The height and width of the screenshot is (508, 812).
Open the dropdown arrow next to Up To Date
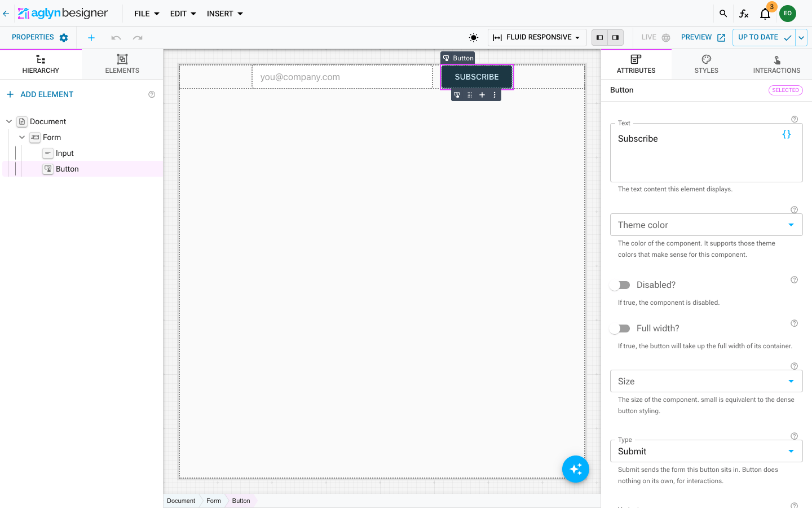coord(801,38)
